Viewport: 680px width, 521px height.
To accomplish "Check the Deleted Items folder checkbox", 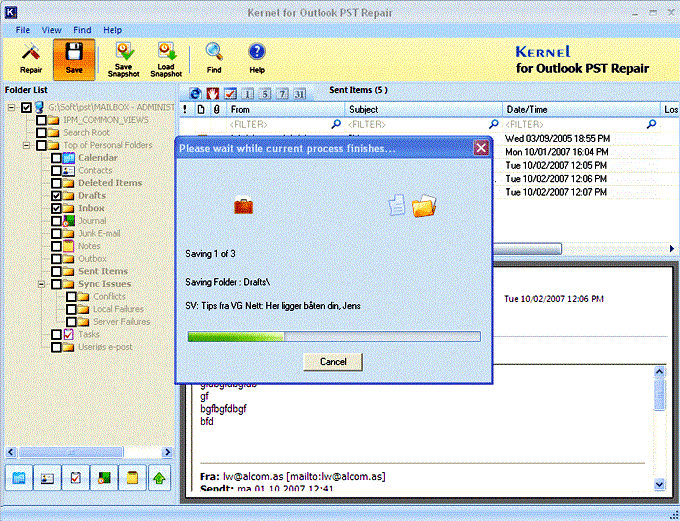I will (56, 183).
